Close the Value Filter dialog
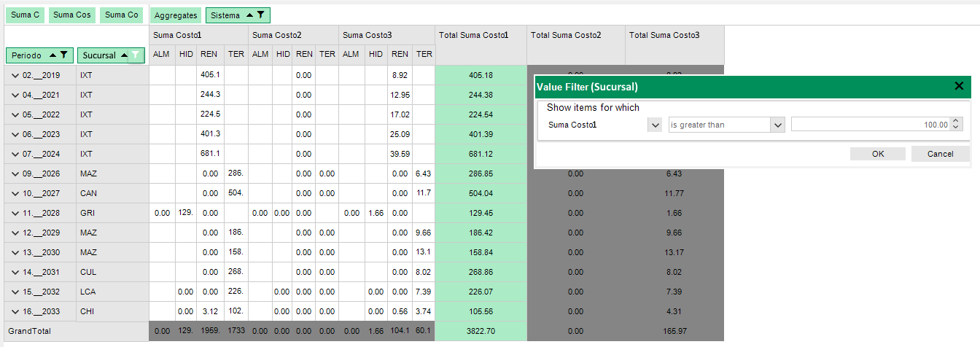 (x=959, y=86)
